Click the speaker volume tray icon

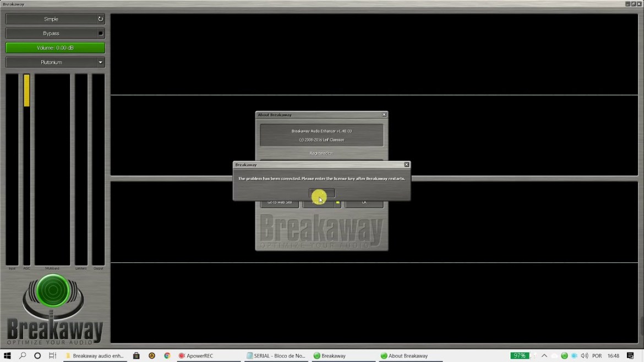[x=584, y=356]
